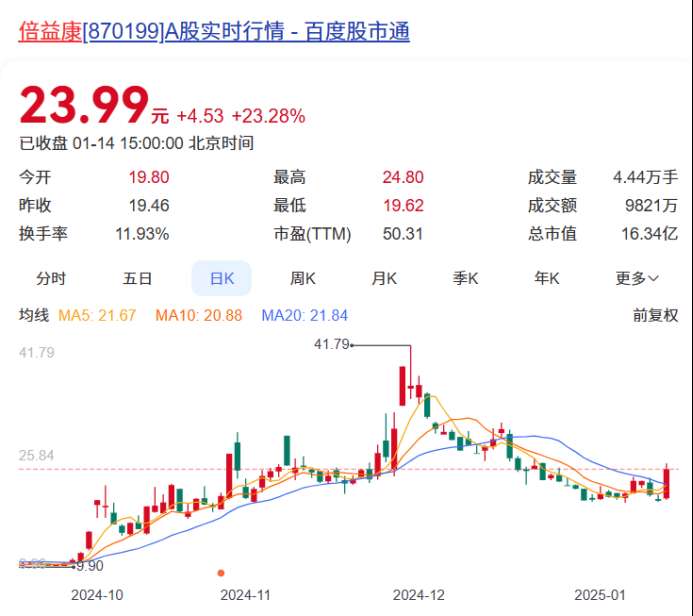The image size is (693, 616).
Task: Click the +23.28% change value
Action: tap(268, 116)
